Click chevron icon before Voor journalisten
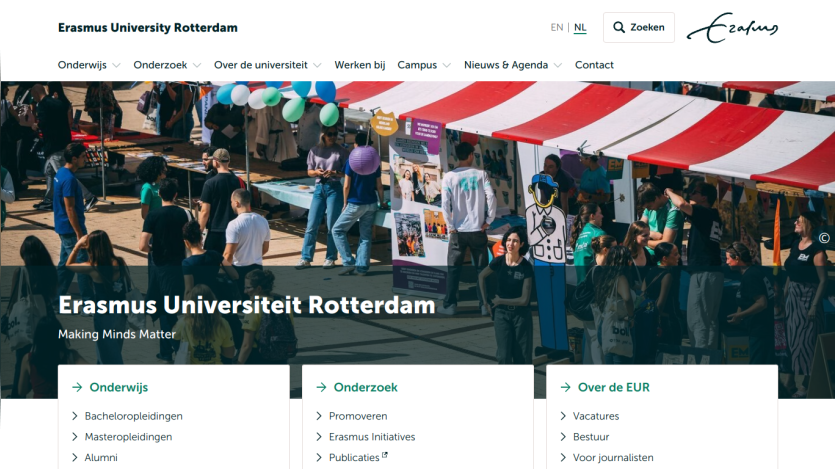 pyautogui.click(x=563, y=457)
